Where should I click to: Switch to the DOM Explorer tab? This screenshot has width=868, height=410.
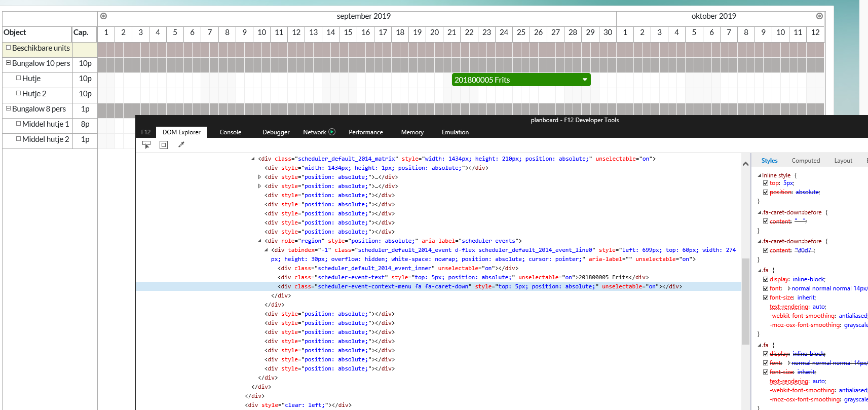(x=181, y=132)
